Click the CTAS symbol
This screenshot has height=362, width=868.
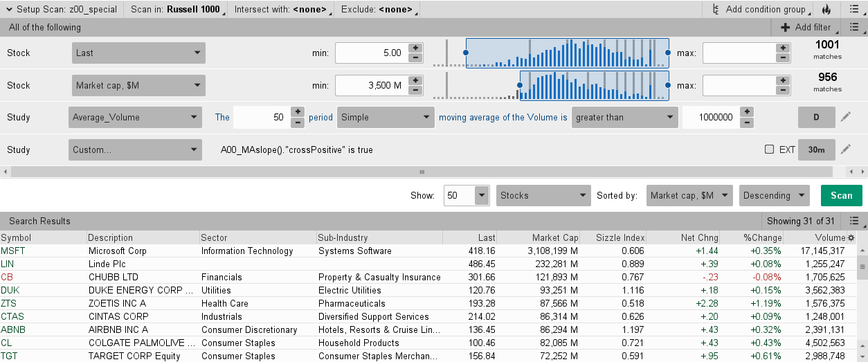(x=12, y=317)
